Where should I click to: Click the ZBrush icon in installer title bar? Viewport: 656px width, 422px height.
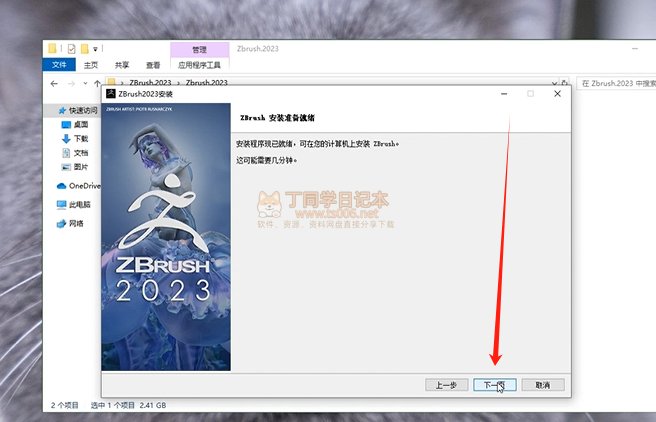(110, 94)
